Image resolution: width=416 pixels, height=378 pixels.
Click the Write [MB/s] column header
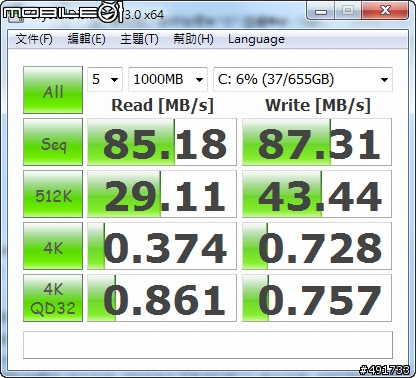tap(318, 105)
